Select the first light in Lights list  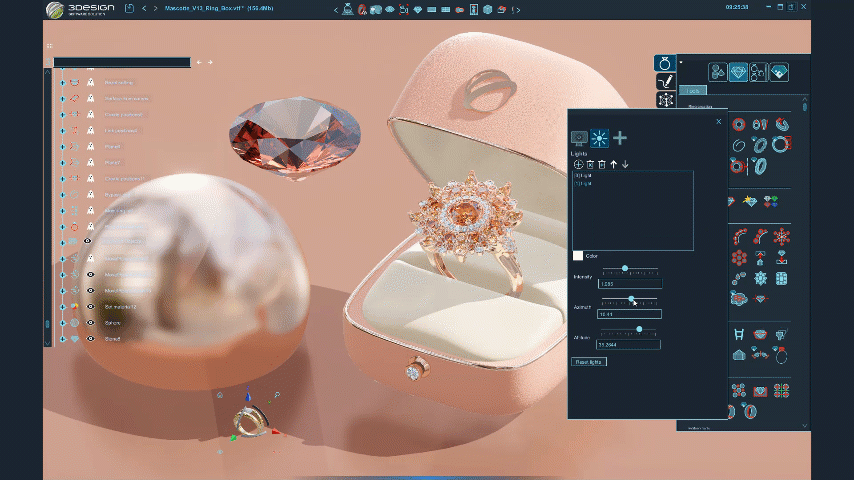pos(581,175)
